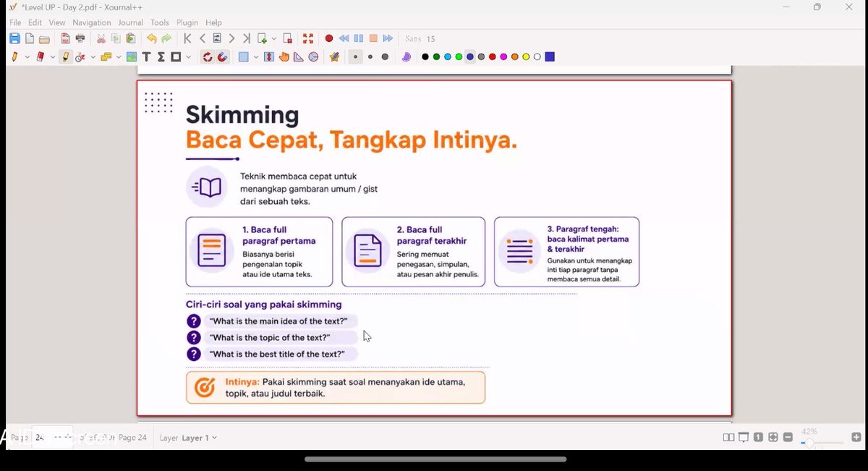Viewport: 868px width, 471px height.
Task: Pause audio playback
Action: click(x=358, y=38)
